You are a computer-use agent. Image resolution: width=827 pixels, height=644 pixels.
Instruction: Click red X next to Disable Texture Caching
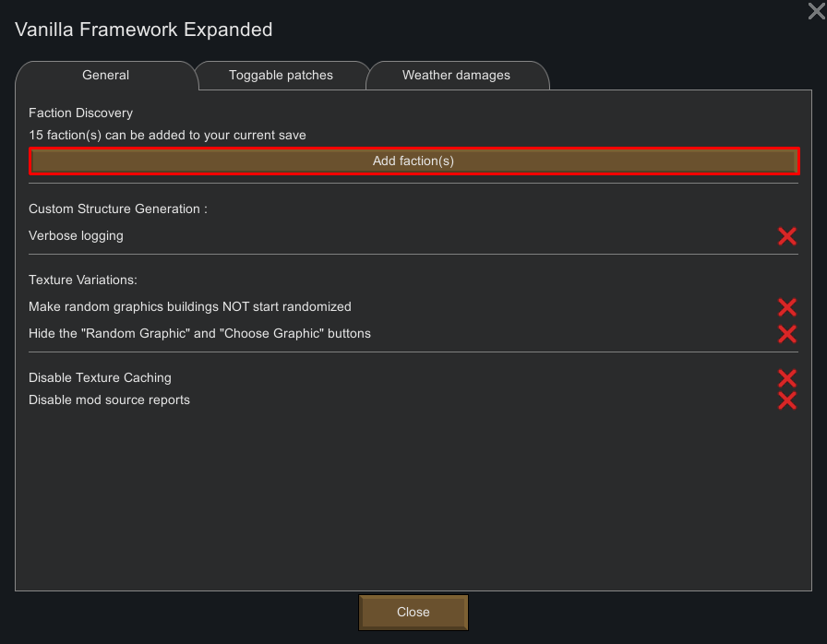pyautogui.click(x=786, y=378)
